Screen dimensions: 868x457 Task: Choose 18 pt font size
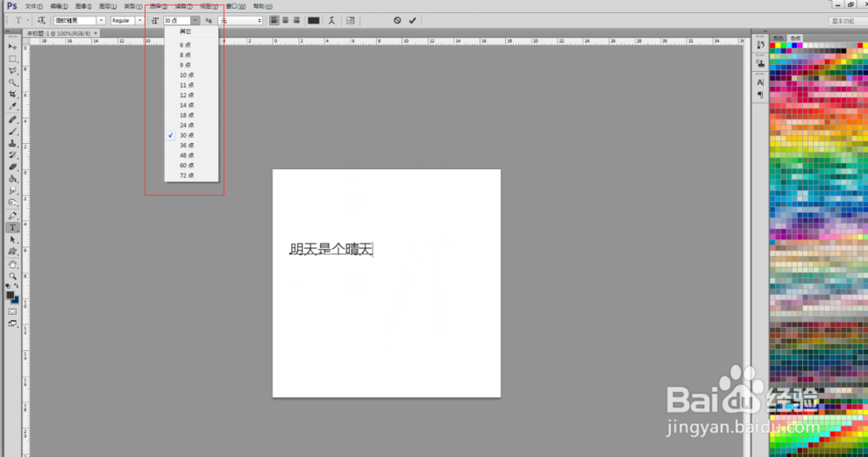[x=192, y=115]
